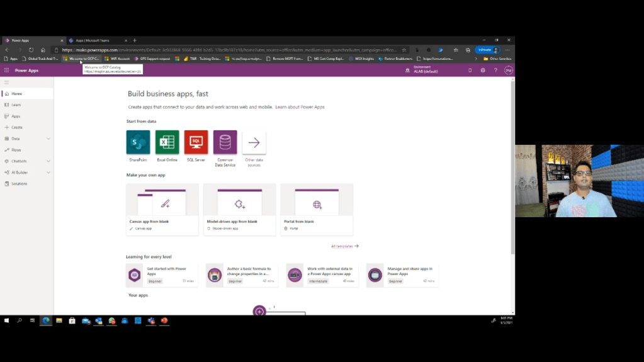Click the Common Data Service icon
This screenshot has width=644, height=362.
coord(225,142)
